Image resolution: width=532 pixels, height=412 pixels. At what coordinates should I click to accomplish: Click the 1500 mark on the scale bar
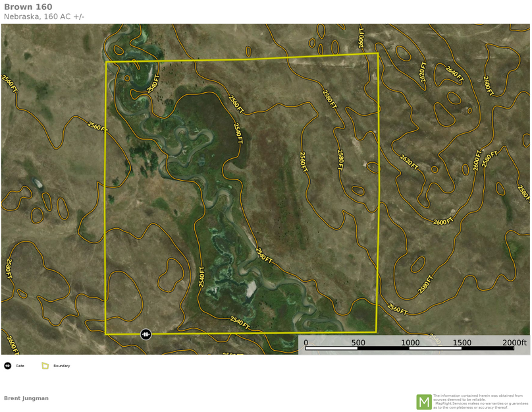[x=462, y=343]
